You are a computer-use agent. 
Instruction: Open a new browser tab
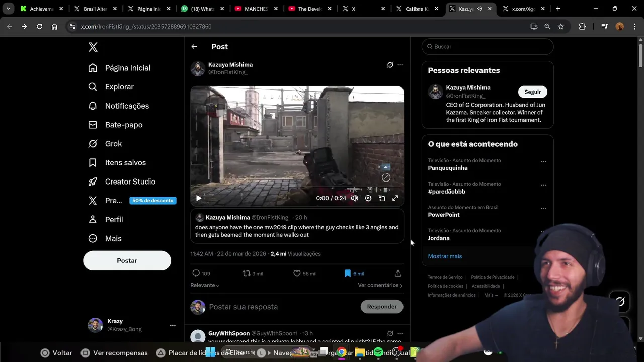(x=558, y=9)
